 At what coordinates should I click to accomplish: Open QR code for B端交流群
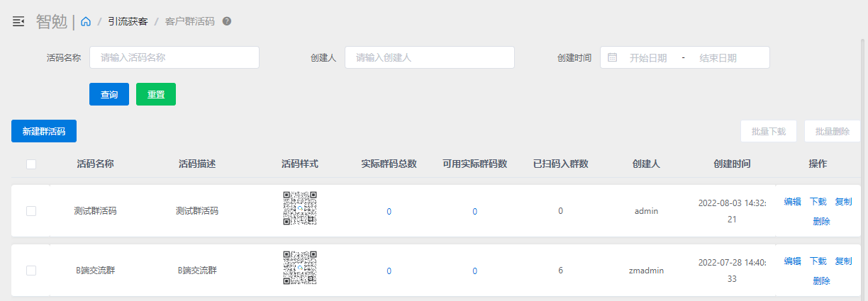[300, 268]
